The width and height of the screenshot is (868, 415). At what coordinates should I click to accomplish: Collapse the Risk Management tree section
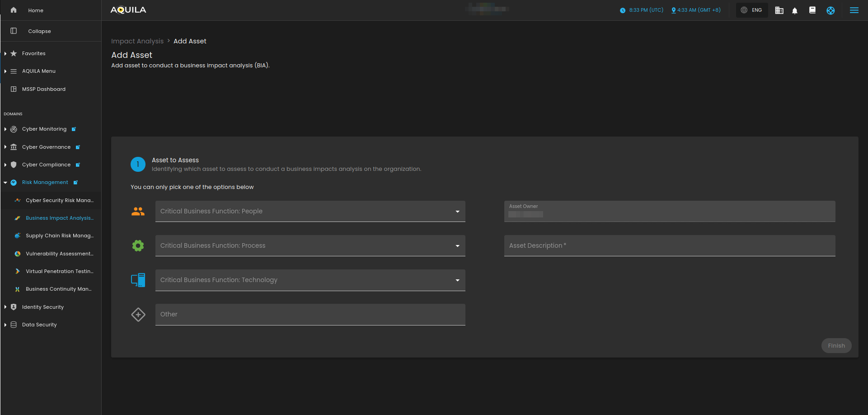coord(5,183)
